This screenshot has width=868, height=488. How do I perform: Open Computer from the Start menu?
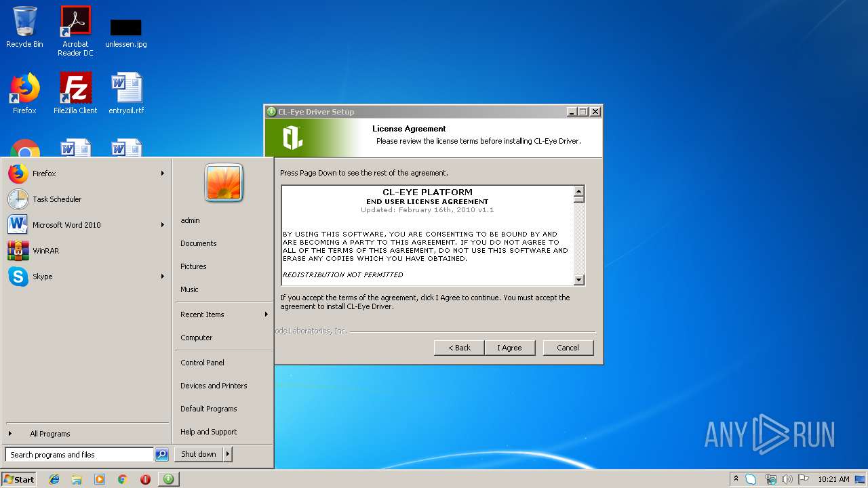pos(197,338)
